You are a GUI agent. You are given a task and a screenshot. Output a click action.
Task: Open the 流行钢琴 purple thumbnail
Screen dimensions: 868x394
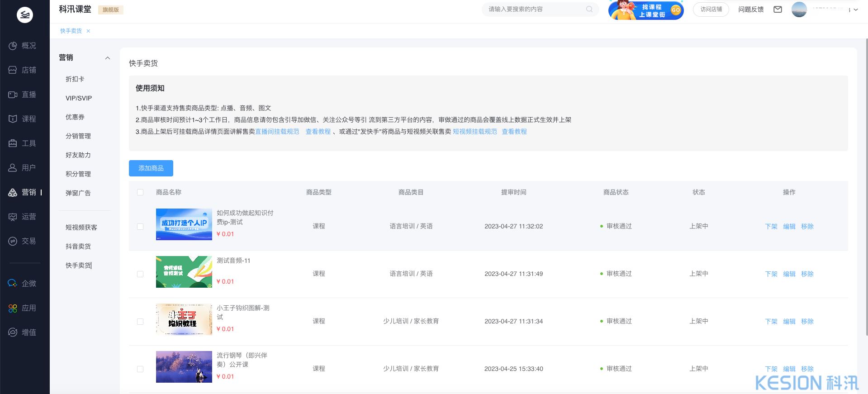(x=184, y=367)
